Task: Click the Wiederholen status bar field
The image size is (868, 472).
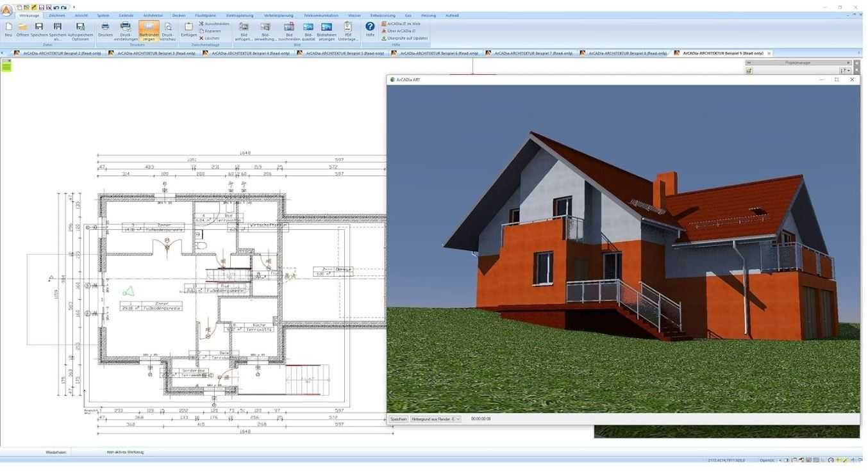Action: click(56, 452)
